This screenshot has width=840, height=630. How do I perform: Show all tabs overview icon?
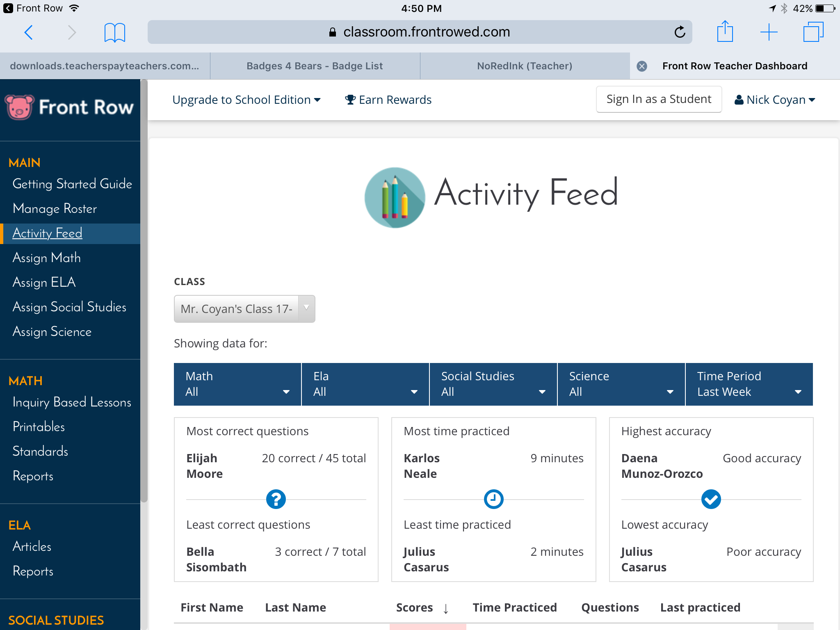tap(813, 32)
